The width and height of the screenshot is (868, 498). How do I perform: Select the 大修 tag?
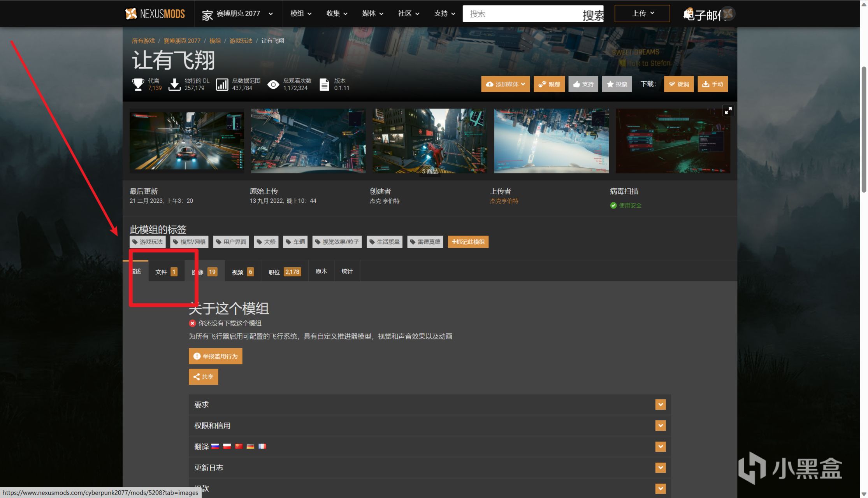pos(266,242)
